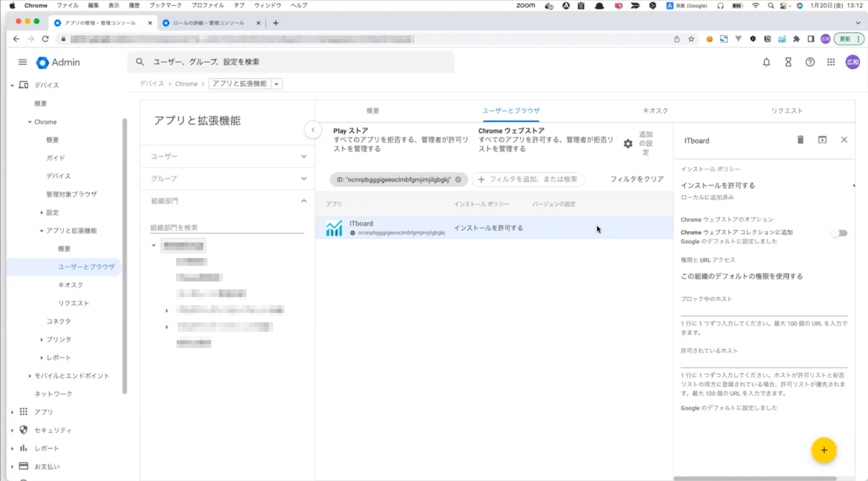868x481 pixels.
Task: Click Chrome breadcrumb link
Action: point(186,84)
